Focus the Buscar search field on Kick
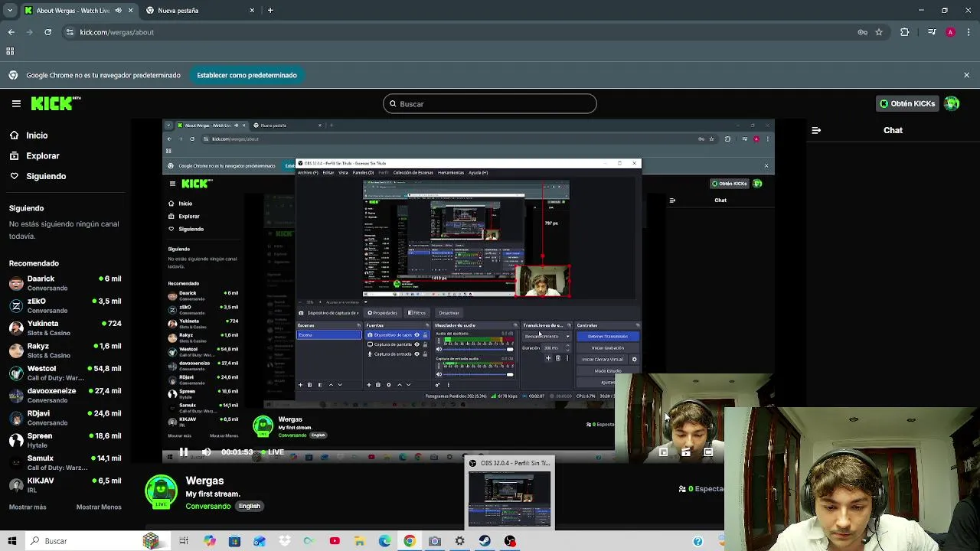Viewport: 980px width, 551px height. tap(490, 104)
